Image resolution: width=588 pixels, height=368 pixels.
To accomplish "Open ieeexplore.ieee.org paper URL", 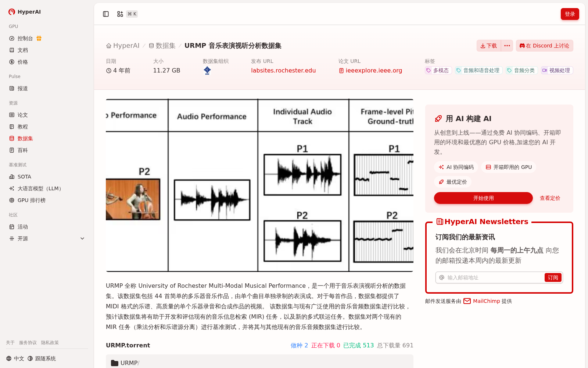I will point(370,70).
